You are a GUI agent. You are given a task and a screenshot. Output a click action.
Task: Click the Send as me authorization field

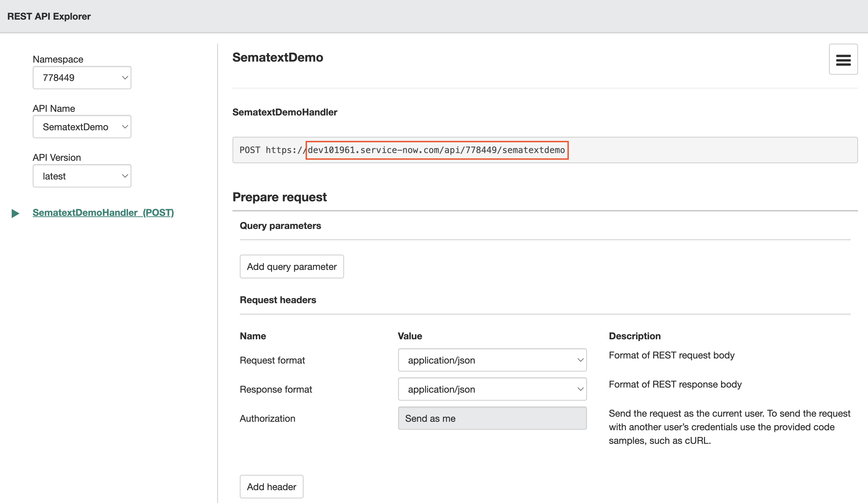tap(491, 418)
